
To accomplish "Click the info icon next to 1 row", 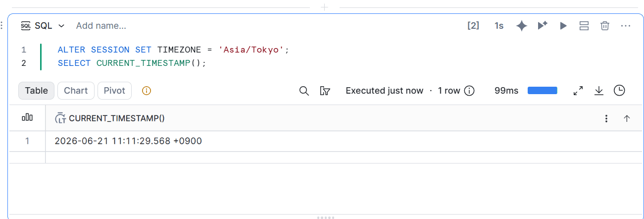I will [469, 91].
